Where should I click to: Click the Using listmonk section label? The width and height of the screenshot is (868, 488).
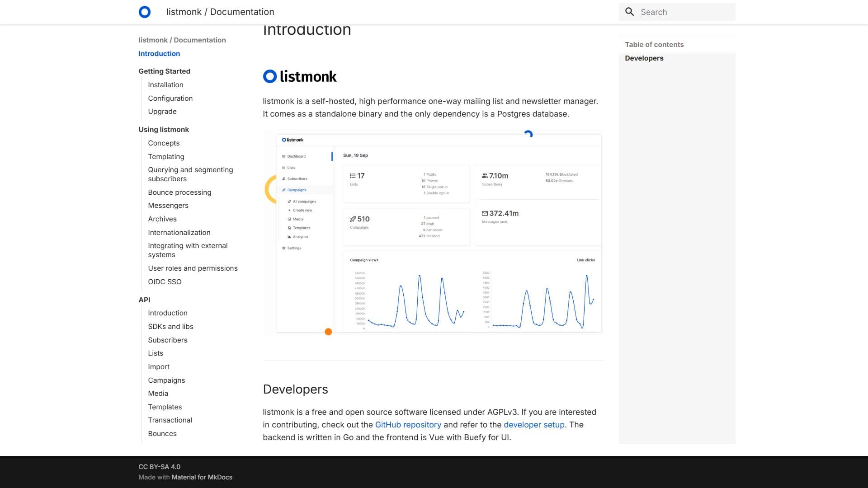pos(164,129)
